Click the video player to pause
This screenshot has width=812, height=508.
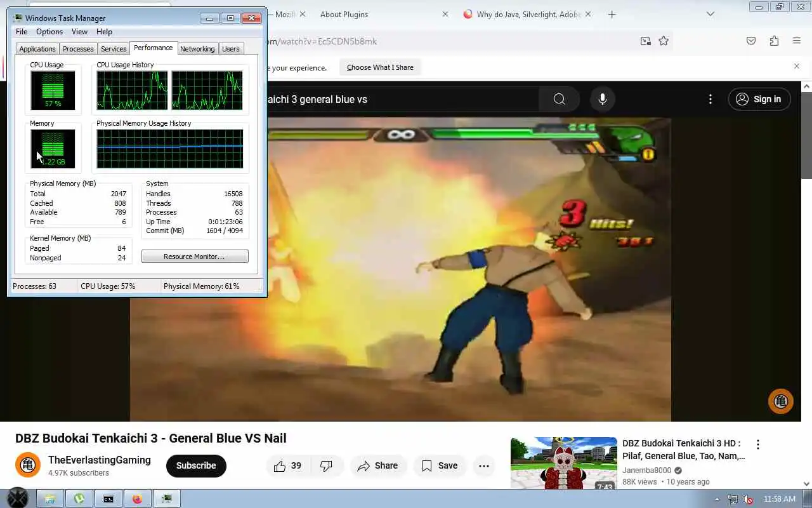[x=400, y=270]
